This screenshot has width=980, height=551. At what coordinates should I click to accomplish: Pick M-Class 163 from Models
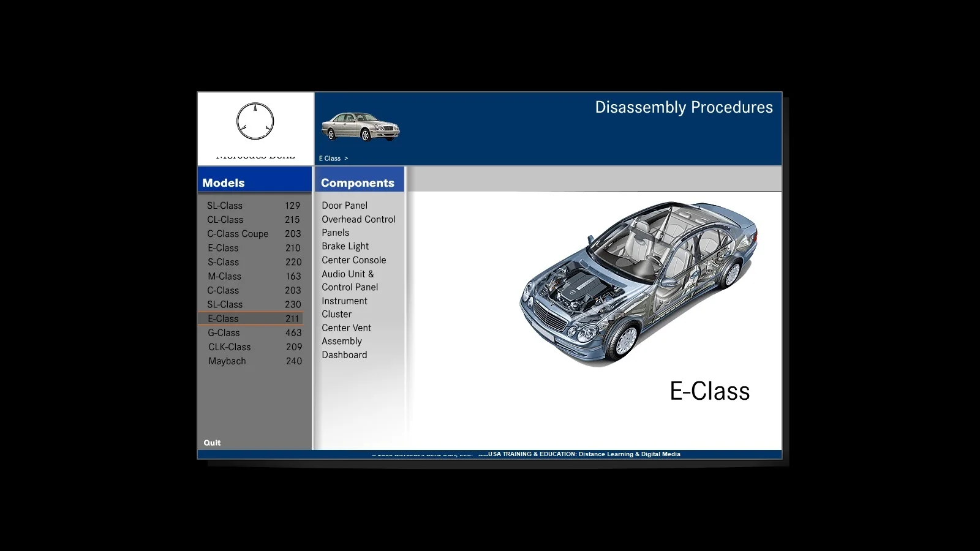254,276
